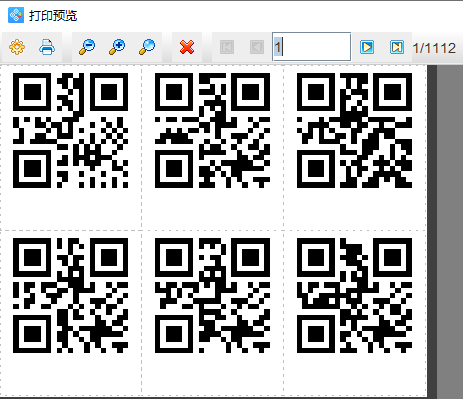Select the top-left QR code label

pos(70,130)
